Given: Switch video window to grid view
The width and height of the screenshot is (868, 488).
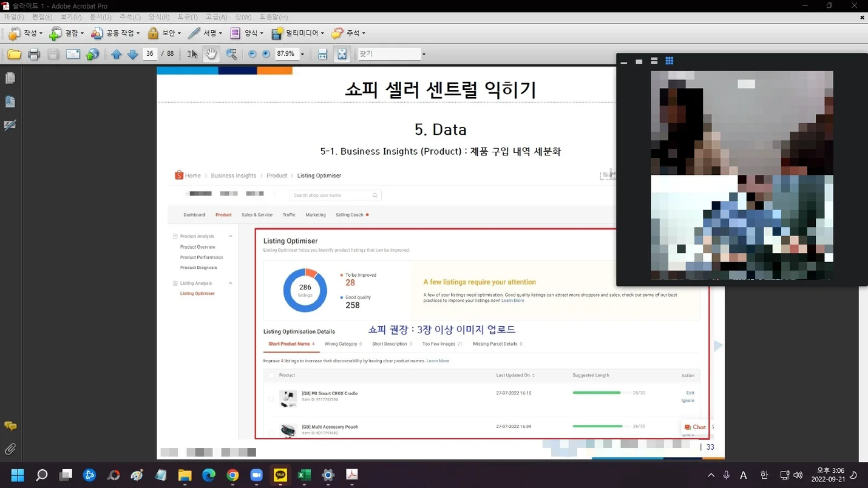Looking at the screenshot, I should [670, 61].
